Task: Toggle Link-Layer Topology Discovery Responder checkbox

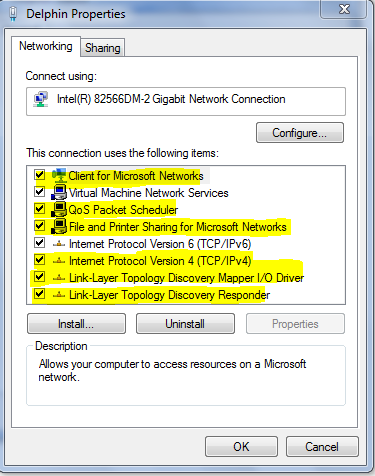Action: coord(40,294)
